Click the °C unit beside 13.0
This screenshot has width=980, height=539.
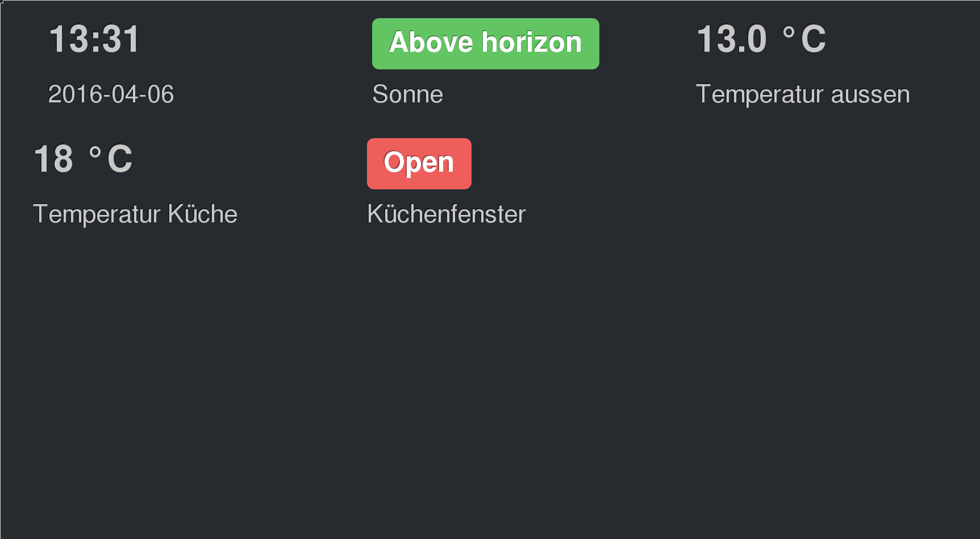tap(804, 40)
